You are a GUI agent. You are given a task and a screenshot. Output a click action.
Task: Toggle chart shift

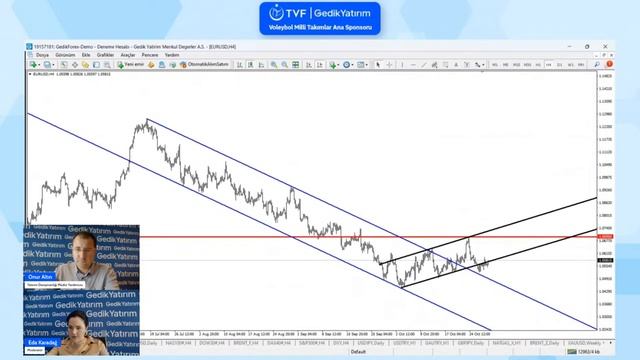320,64
